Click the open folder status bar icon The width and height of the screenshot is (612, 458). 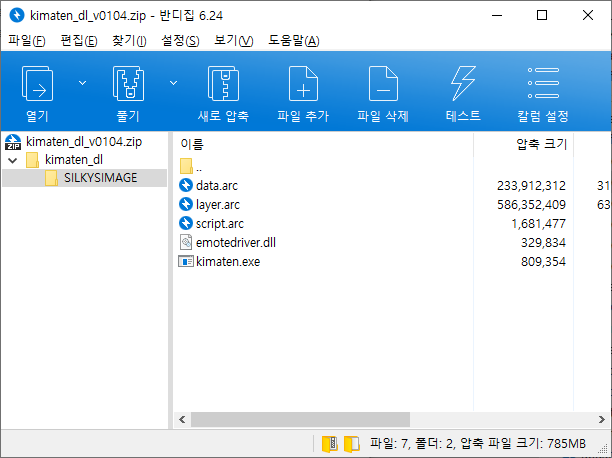coord(352,444)
